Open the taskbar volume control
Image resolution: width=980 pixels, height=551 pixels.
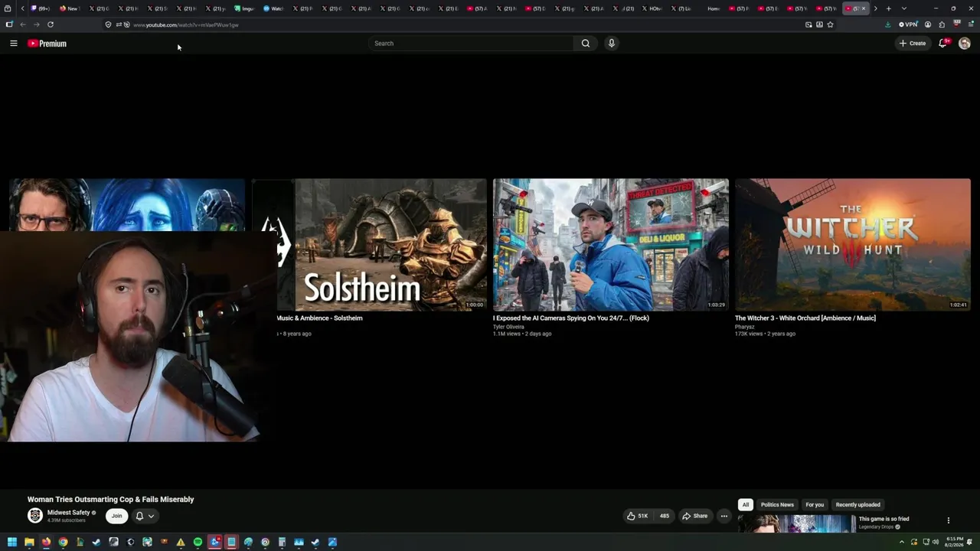(935, 542)
